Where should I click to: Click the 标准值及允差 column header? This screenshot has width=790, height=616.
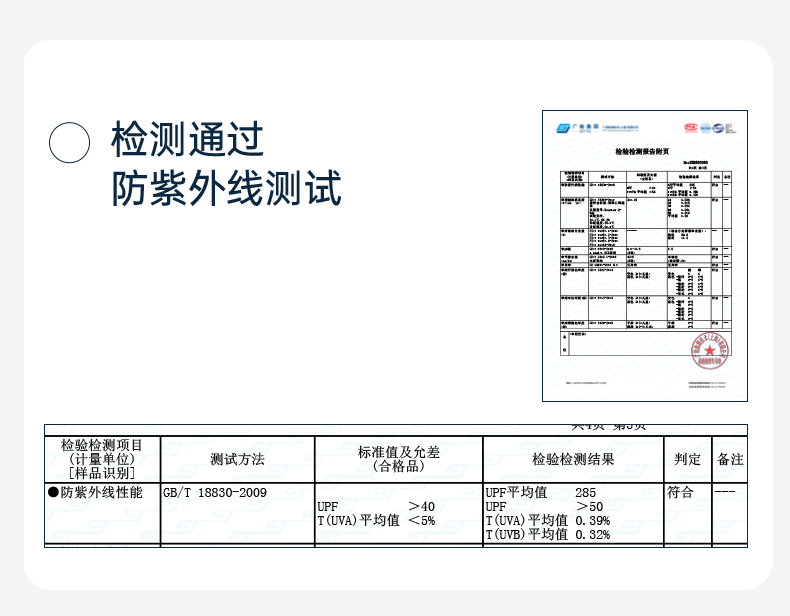[x=399, y=452]
